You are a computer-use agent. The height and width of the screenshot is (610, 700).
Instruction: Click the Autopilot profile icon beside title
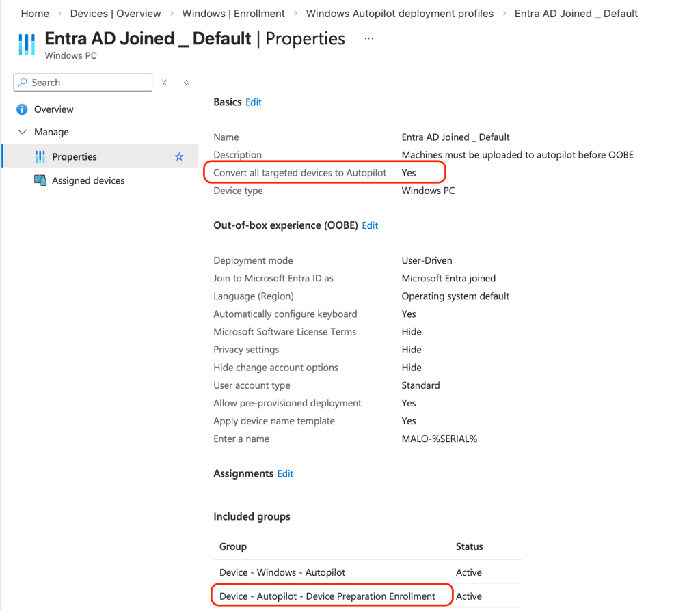(27, 44)
